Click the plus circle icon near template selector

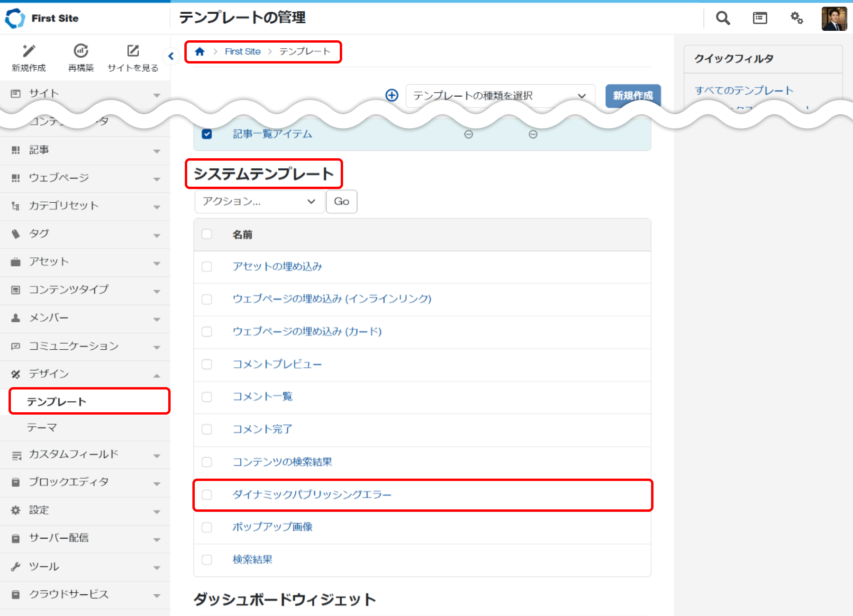[x=392, y=95]
